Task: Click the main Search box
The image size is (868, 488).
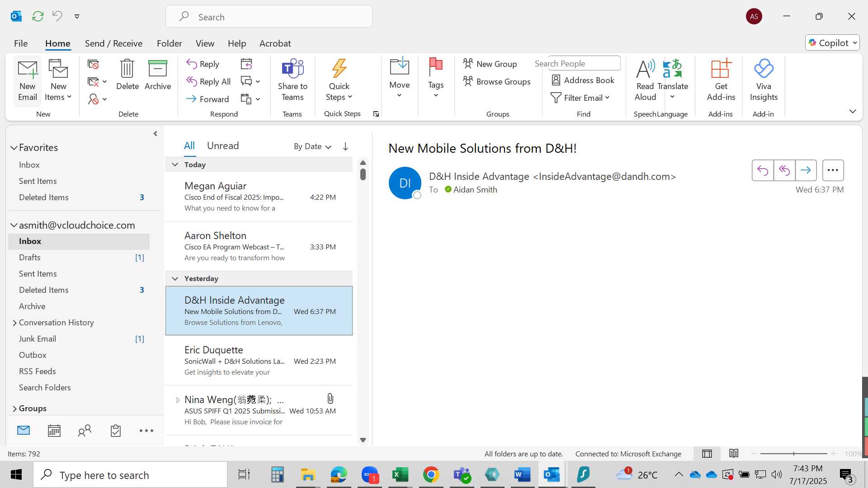Action: tap(269, 17)
